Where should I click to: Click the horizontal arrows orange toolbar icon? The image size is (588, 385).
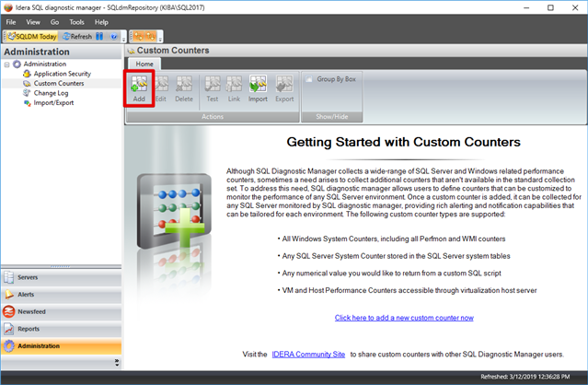coord(139,37)
